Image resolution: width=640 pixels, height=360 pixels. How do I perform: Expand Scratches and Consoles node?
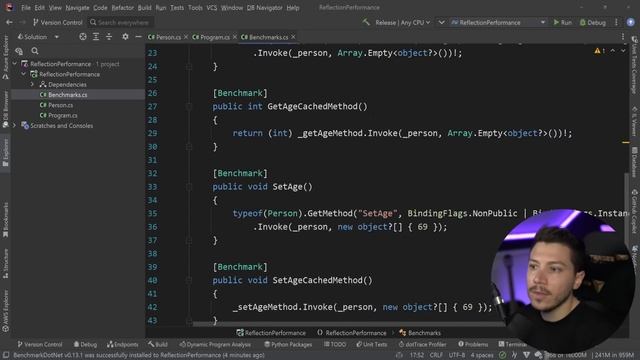coord(15,126)
